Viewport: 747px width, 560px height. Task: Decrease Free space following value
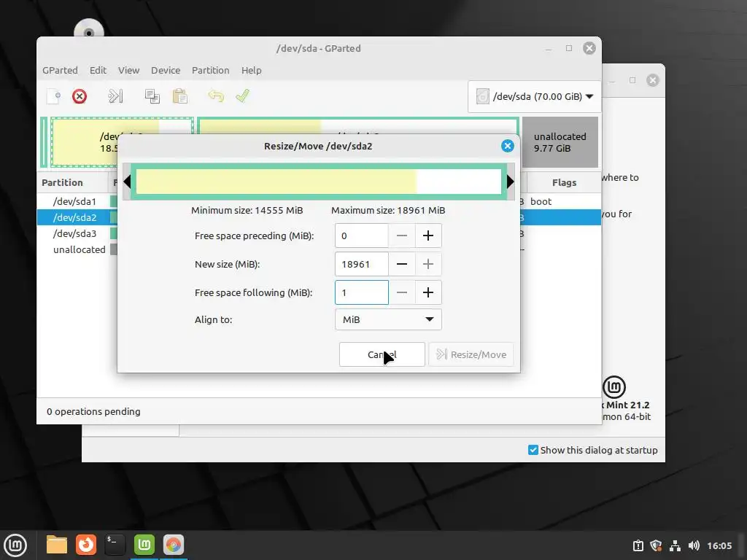coord(402,292)
